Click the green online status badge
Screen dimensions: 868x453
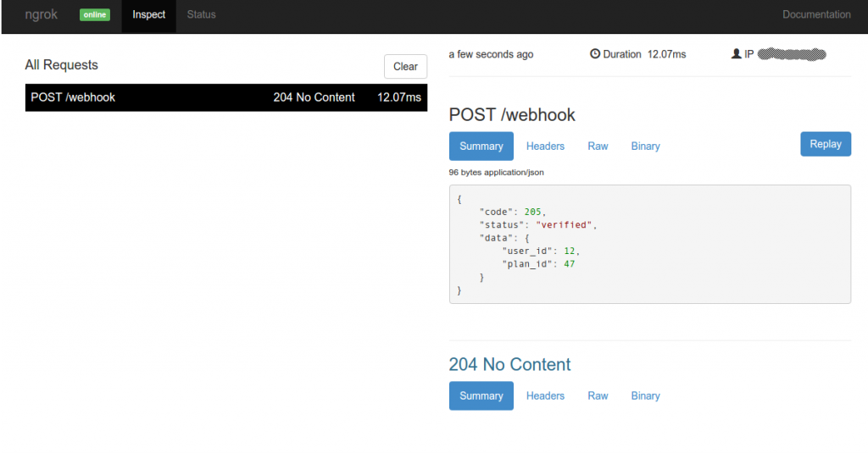(95, 15)
